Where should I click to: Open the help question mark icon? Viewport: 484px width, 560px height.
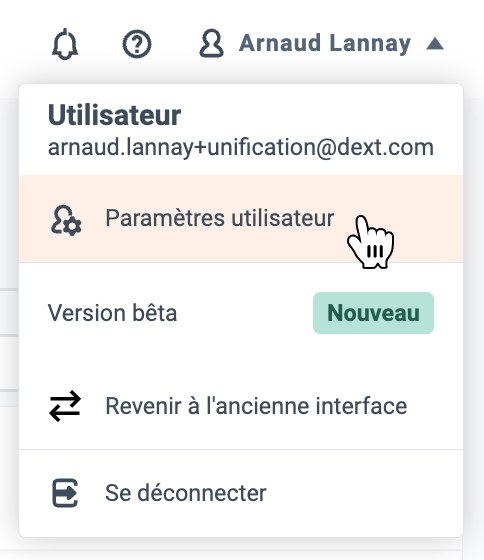coord(137,44)
